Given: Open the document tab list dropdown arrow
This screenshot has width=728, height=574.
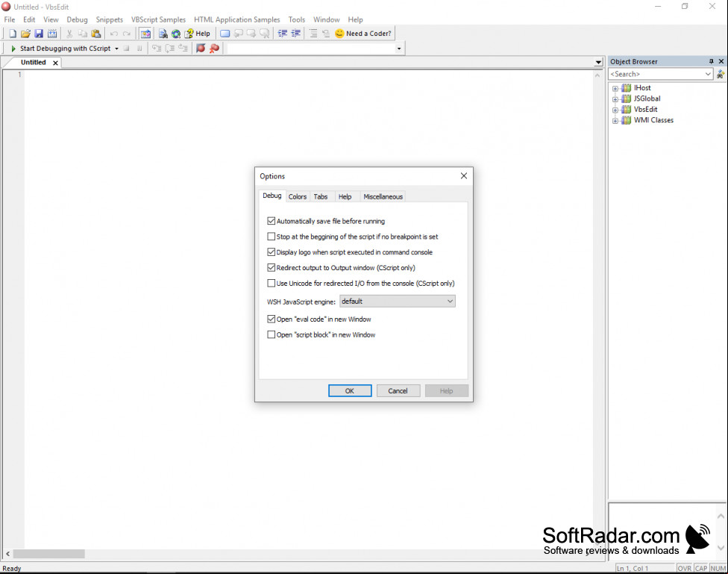Looking at the screenshot, I should (598, 62).
